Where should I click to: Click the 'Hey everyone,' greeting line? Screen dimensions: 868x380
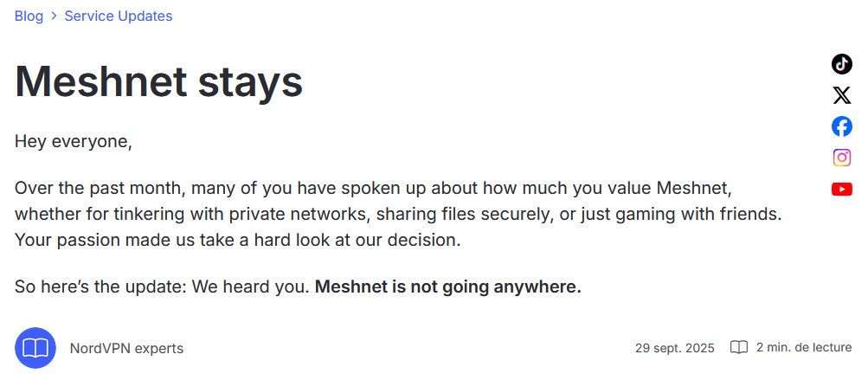74,141
